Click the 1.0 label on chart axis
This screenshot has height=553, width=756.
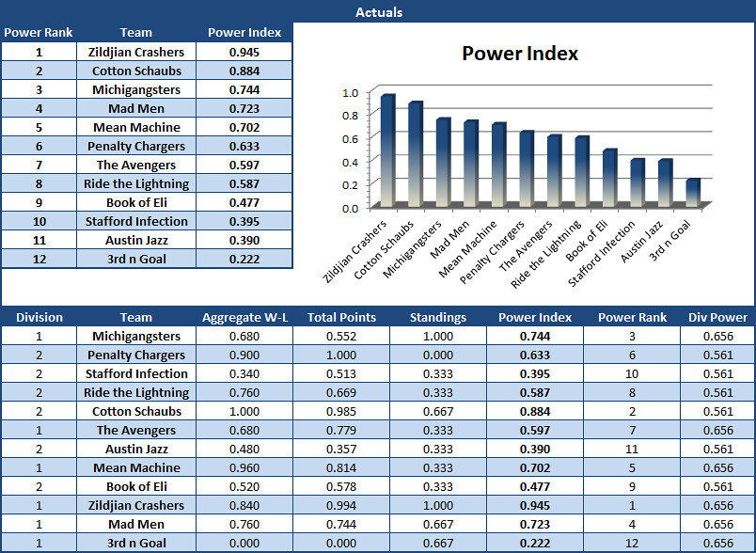pos(350,92)
